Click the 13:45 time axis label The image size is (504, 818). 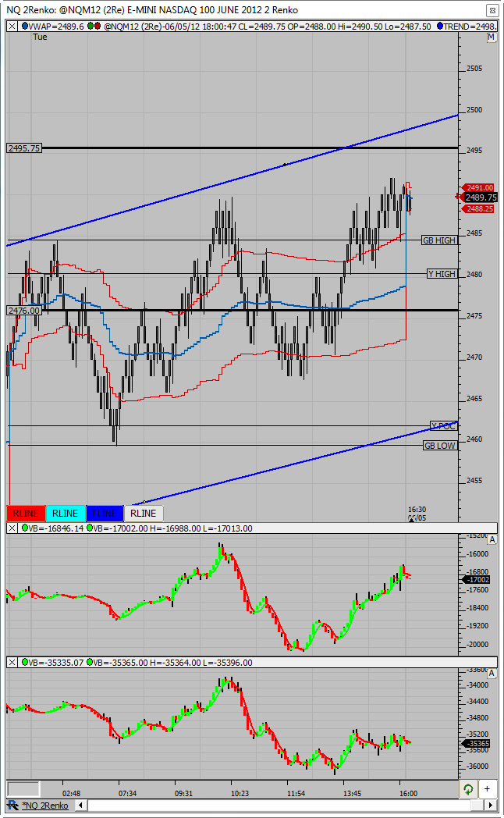pos(353,794)
